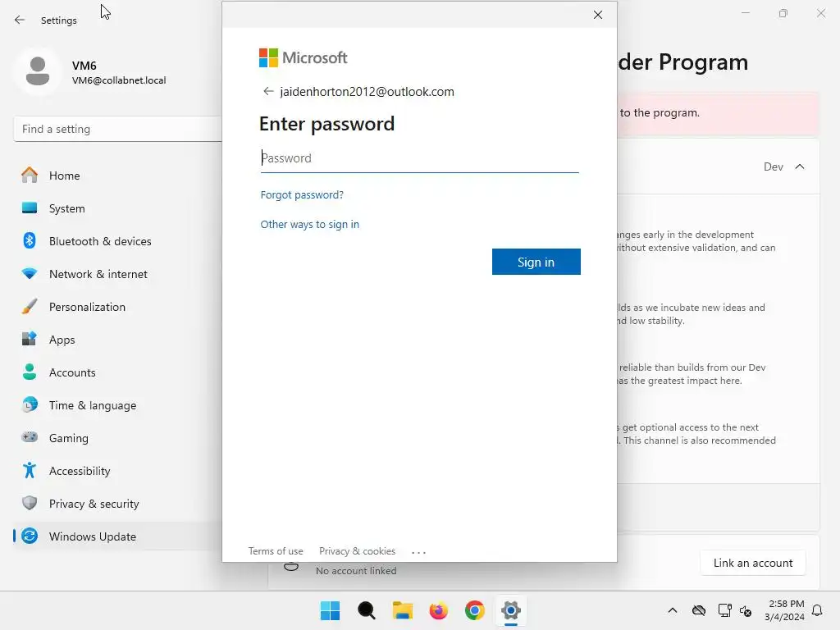
Task: Click the Bluetooth icon in sidebar
Action: coord(30,240)
